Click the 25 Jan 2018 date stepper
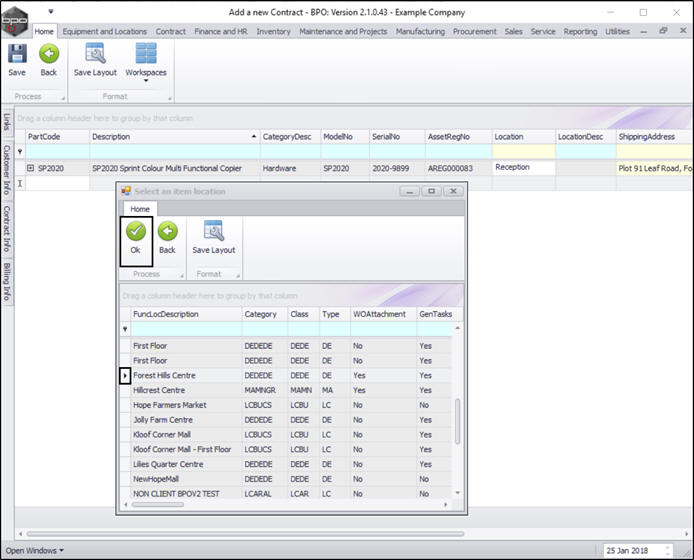Viewport: 694px width, 560px height. click(x=667, y=550)
